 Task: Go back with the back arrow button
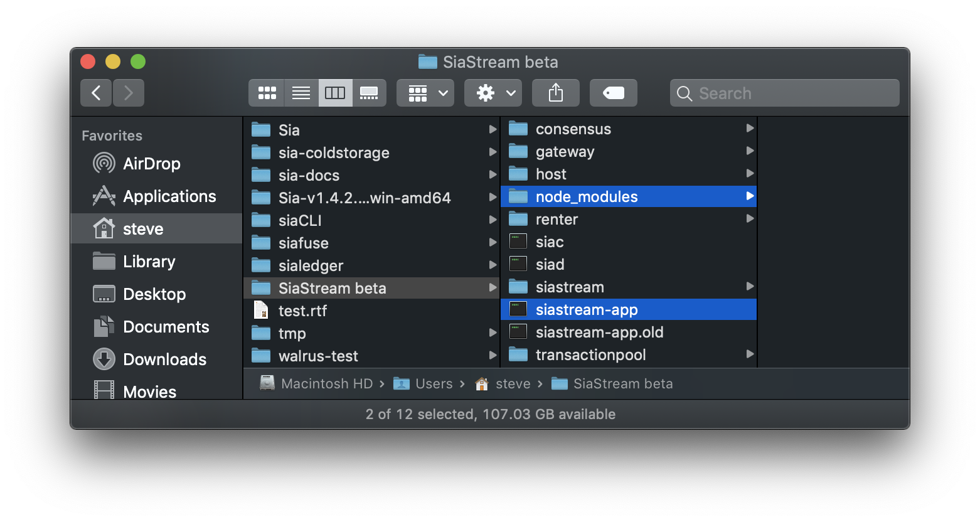point(96,93)
